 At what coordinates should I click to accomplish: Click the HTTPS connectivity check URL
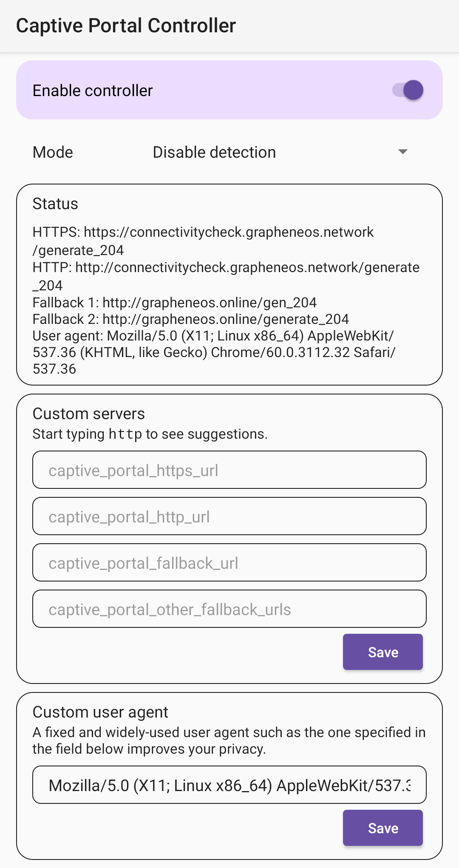point(203,232)
